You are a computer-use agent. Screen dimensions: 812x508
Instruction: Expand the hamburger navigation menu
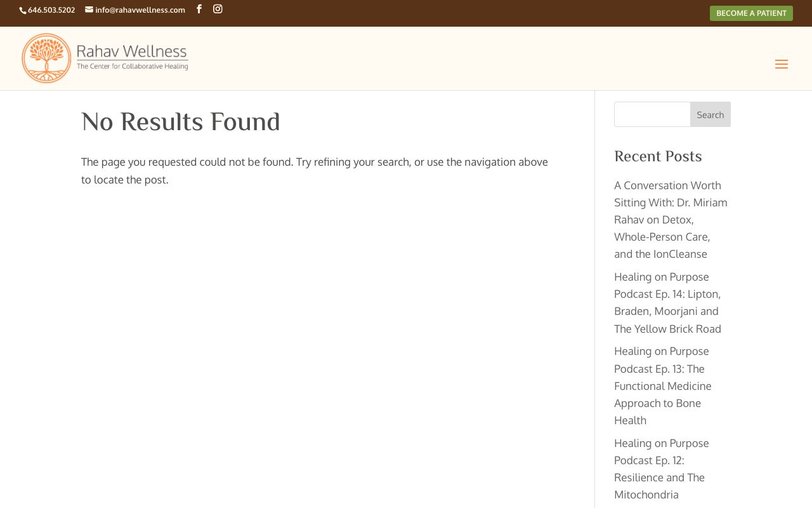pos(781,64)
